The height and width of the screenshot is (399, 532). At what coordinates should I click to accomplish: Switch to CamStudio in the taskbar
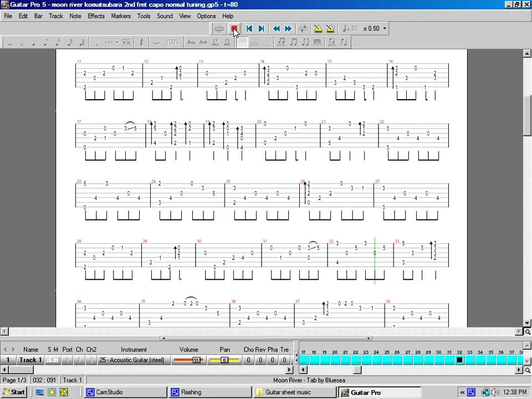tap(125, 392)
